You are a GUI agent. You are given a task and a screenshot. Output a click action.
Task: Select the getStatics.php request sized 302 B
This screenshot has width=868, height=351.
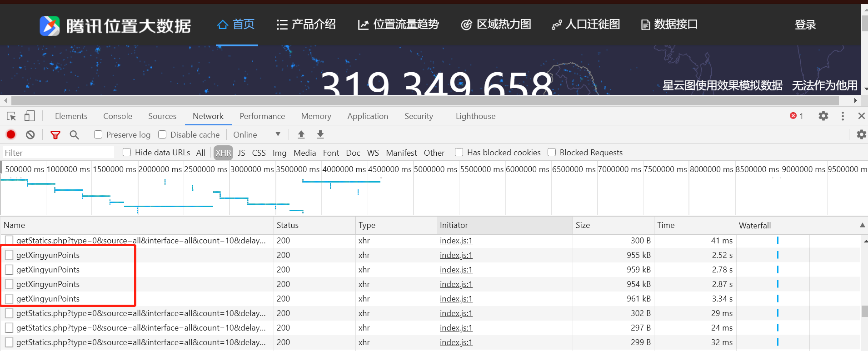pos(141,313)
